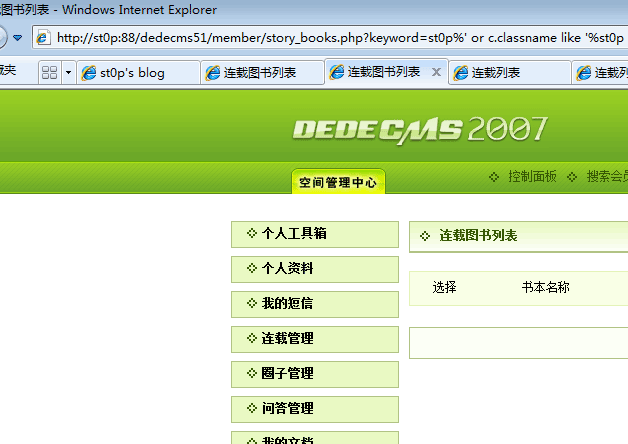Open the 连载管理 menu section
Image resolution: width=628 pixels, height=444 pixels.
(315, 339)
